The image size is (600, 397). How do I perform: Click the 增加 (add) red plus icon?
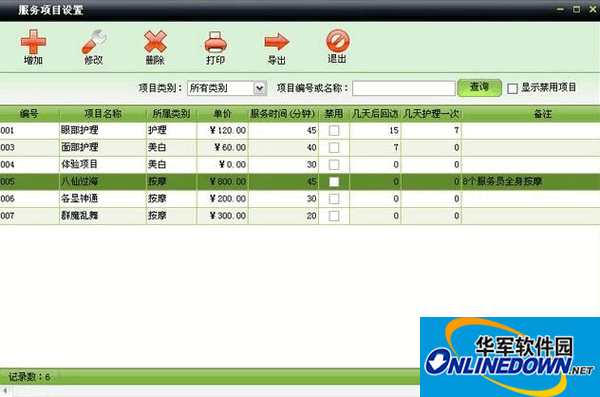click(x=33, y=41)
